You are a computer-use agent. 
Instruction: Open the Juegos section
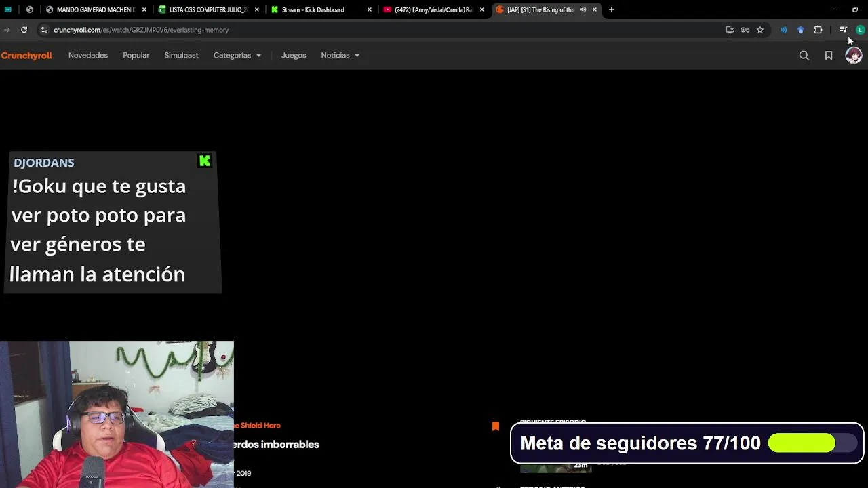[x=294, y=56]
